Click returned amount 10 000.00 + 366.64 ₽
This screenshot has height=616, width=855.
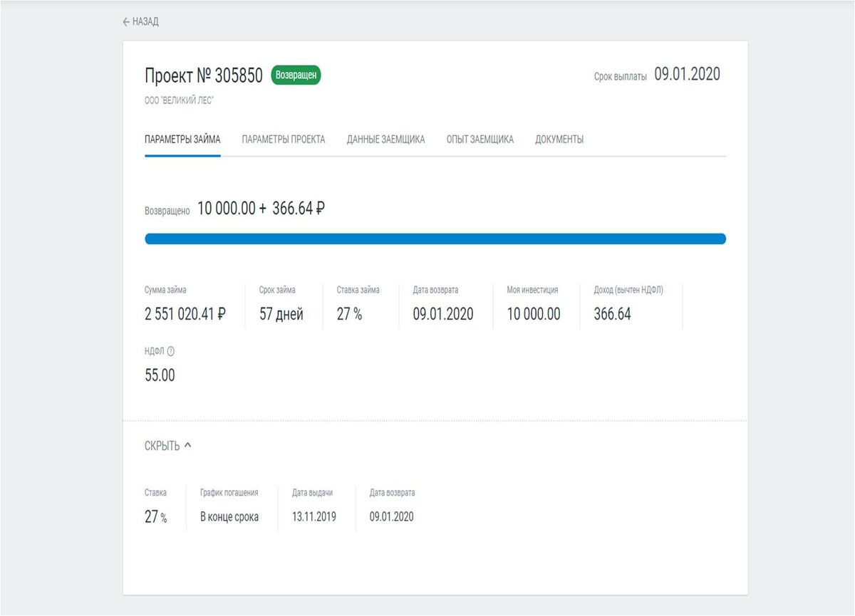point(261,209)
